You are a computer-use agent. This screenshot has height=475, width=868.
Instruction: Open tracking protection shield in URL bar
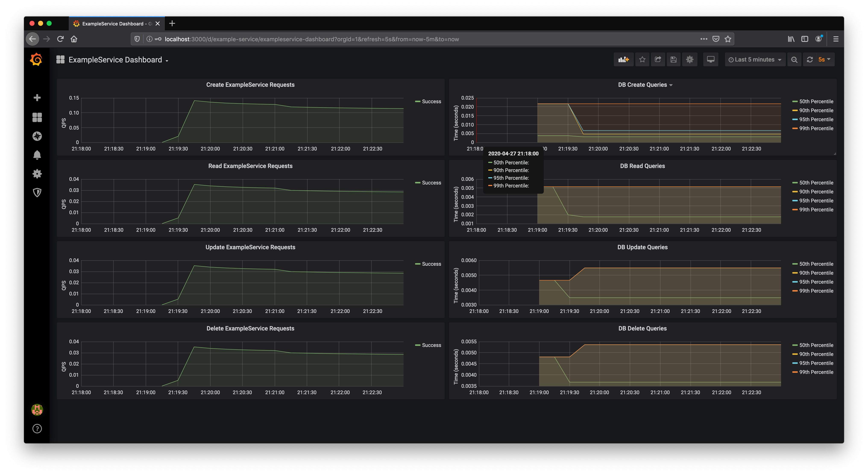pos(137,39)
